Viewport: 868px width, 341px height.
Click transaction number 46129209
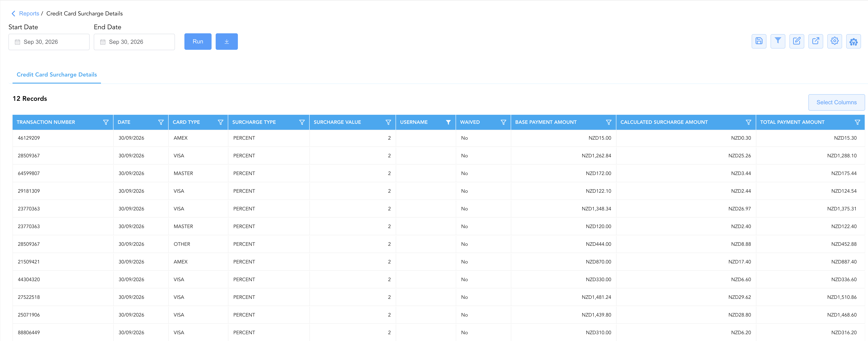click(x=29, y=138)
